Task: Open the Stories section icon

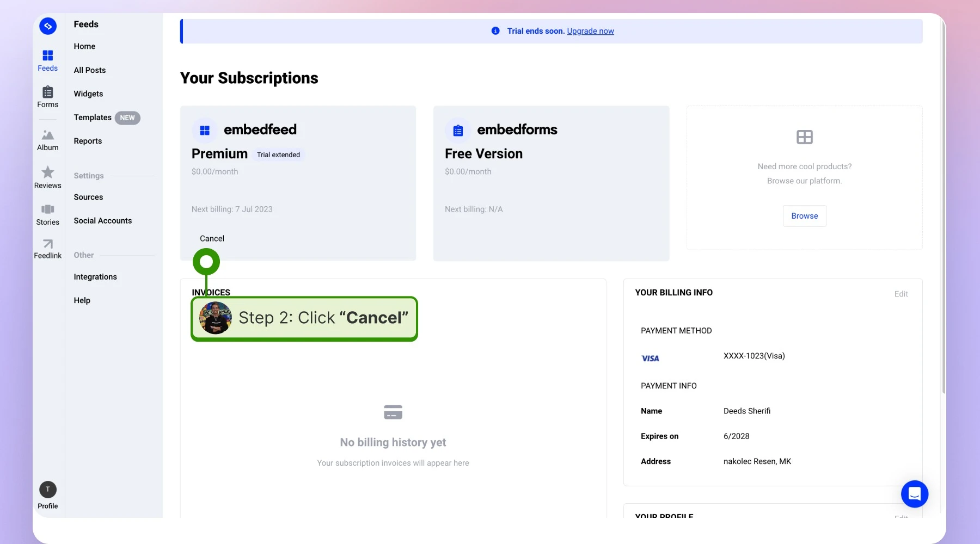Action: pyautogui.click(x=48, y=209)
